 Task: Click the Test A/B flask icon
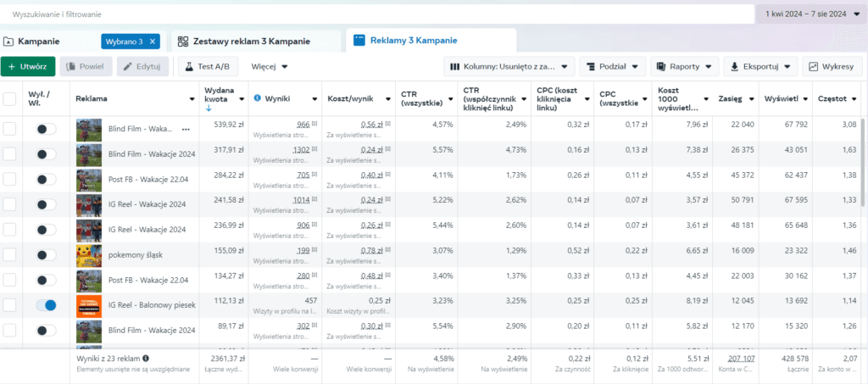coord(189,66)
